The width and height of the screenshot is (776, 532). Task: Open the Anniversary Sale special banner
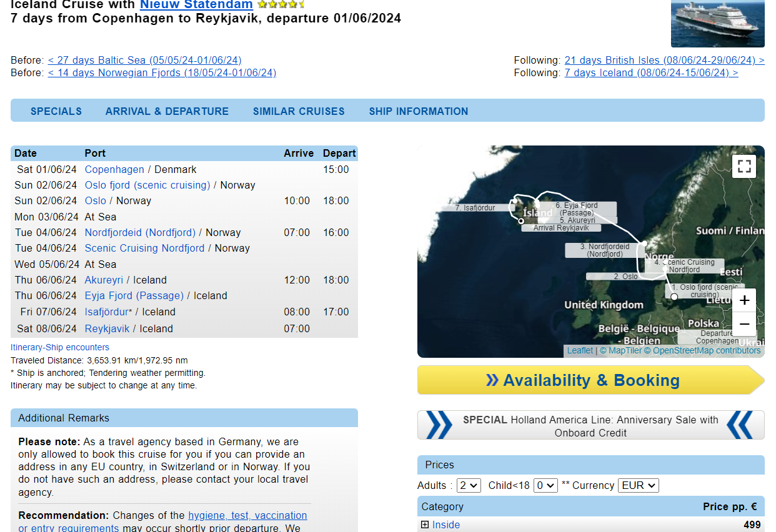point(590,426)
